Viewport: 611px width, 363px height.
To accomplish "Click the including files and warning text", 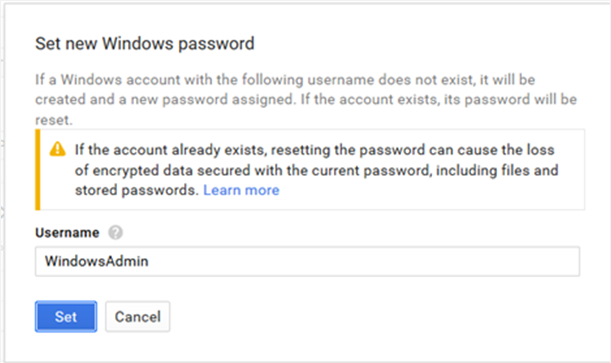I will (497, 170).
